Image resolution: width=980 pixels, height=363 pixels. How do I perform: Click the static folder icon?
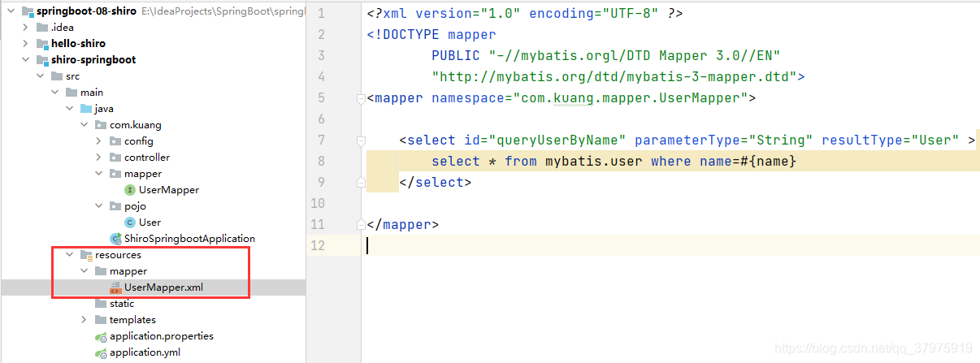pos(100,304)
